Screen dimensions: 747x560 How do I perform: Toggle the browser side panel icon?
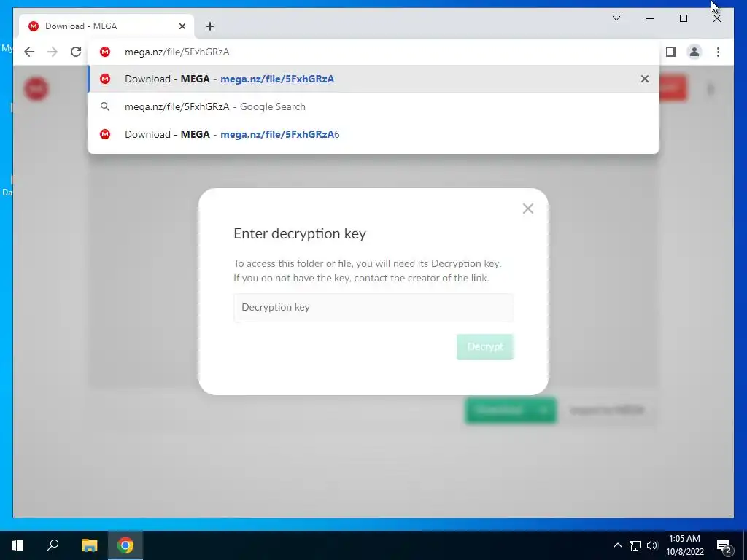[671, 52]
